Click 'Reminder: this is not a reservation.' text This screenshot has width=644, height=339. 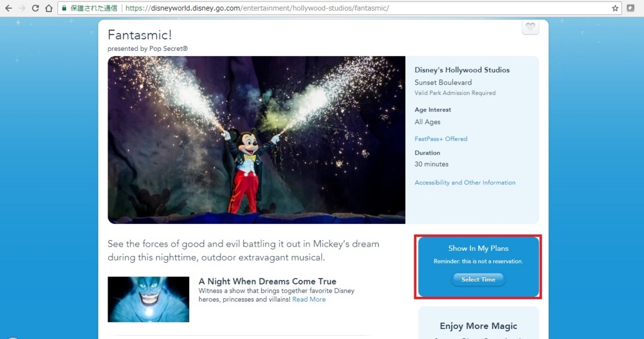[478, 262]
